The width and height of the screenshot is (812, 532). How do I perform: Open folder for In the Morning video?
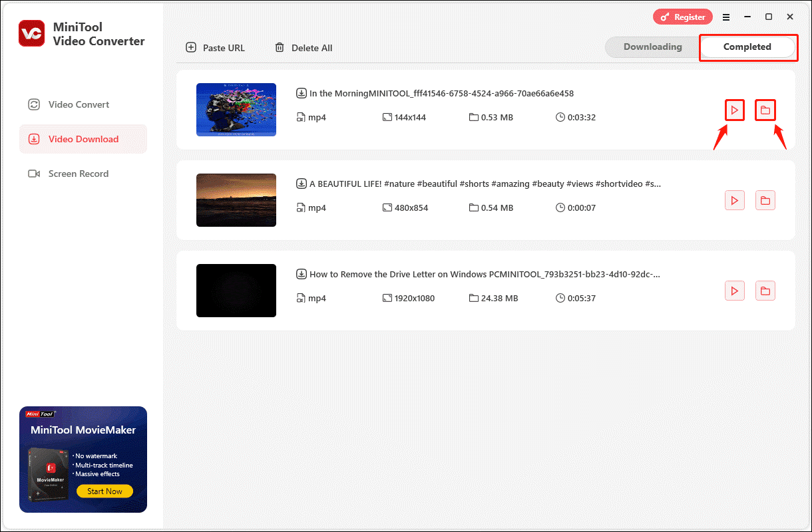(765, 110)
